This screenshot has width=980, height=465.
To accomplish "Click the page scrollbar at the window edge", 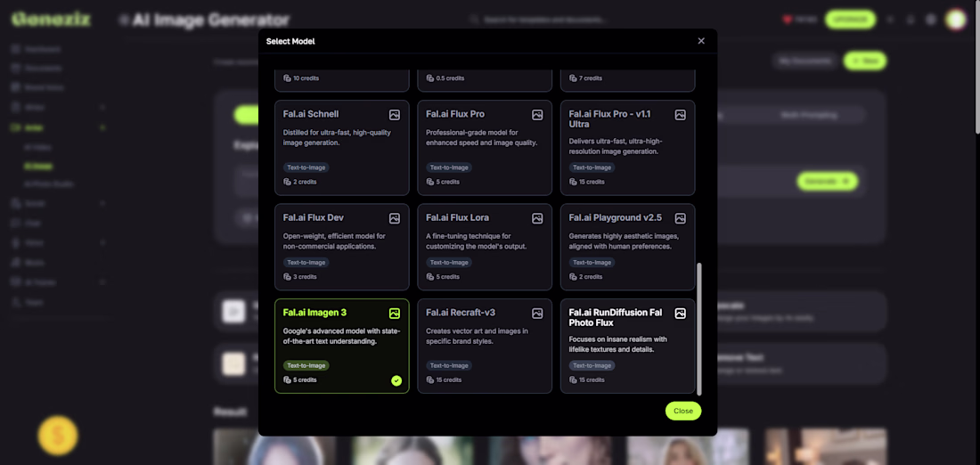I will 976,68.
